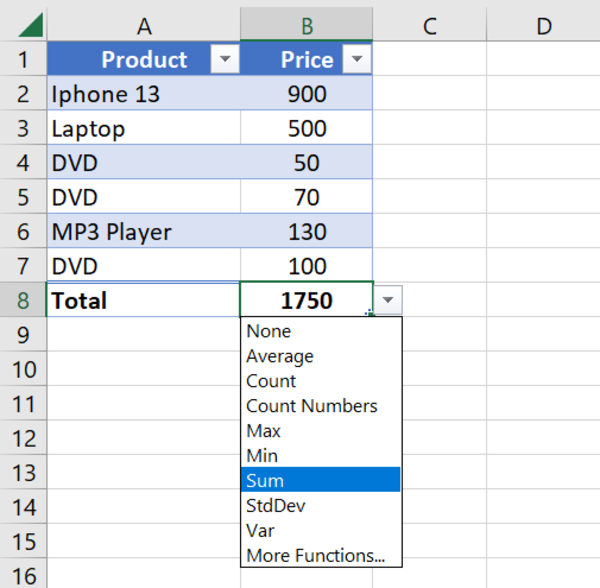Select row 9 header
The image size is (600, 588).
point(23,334)
